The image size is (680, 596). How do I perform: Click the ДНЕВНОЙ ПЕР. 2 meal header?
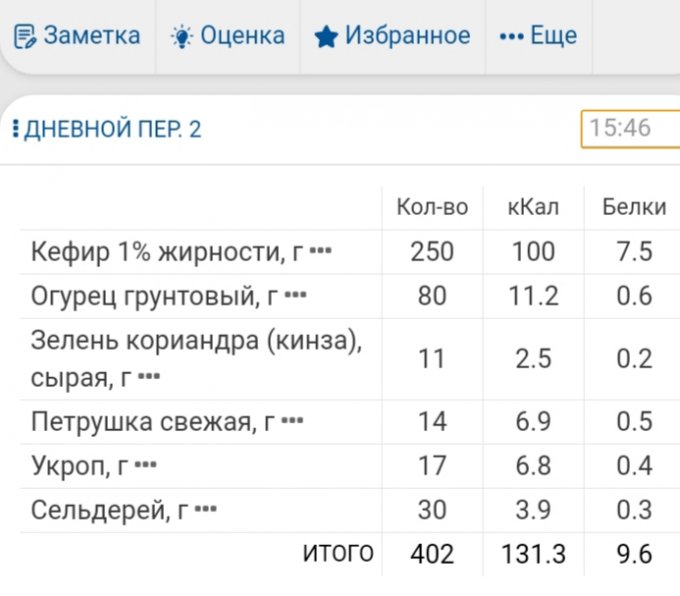112,129
